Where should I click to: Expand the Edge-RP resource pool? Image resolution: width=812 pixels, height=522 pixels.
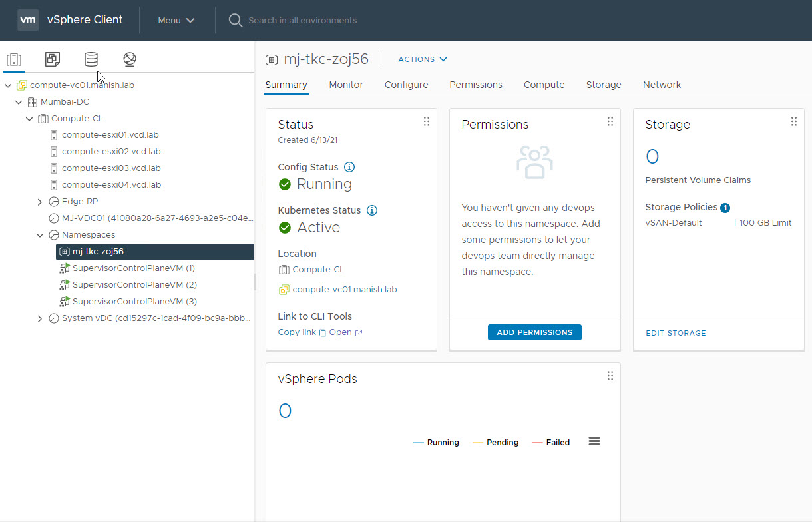click(x=40, y=202)
